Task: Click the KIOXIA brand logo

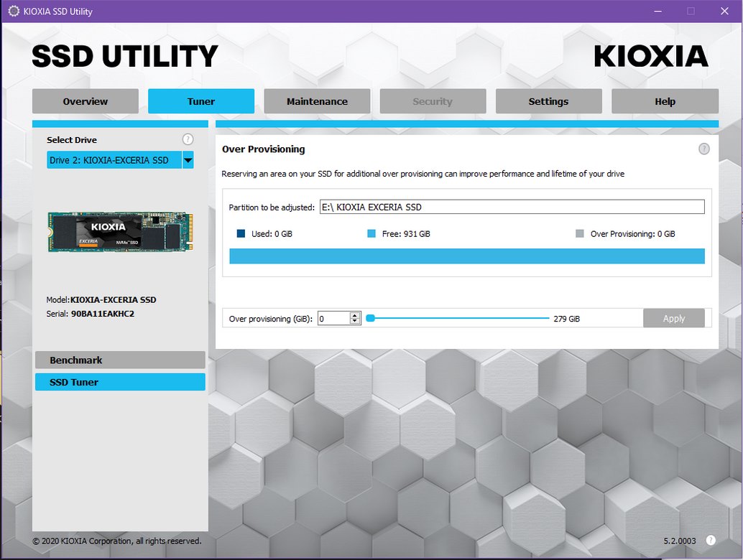Action: pos(650,57)
